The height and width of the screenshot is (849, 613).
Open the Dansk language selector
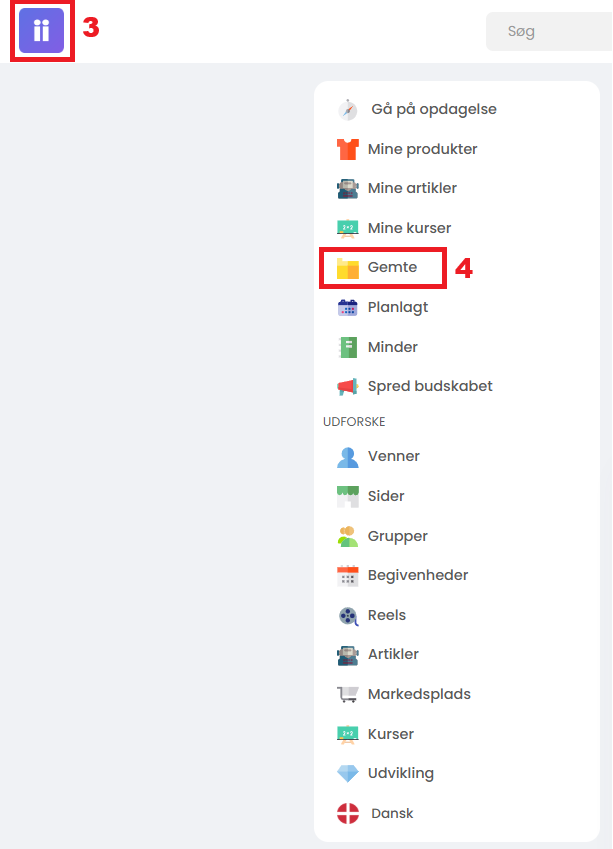click(392, 813)
